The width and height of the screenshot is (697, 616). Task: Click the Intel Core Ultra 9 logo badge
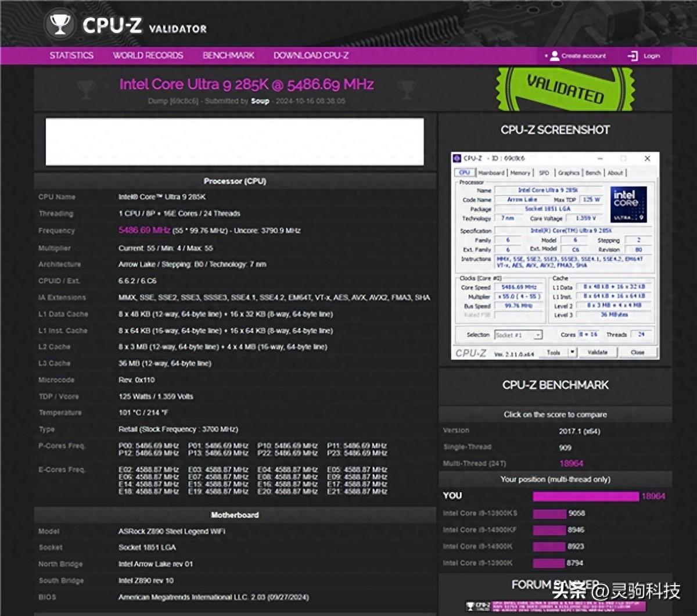(628, 205)
